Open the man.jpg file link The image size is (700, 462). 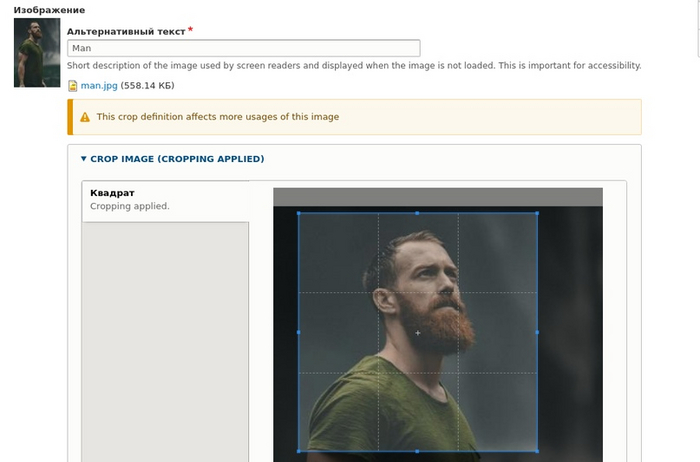pyautogui.click(x=99, y=85)
